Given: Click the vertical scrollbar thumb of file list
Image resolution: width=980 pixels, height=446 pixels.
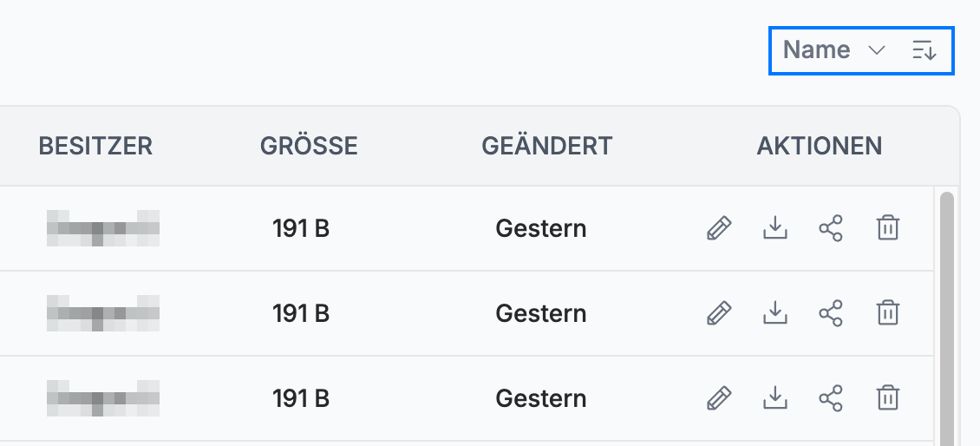Looking at the screenshot, I should (946, 319).
